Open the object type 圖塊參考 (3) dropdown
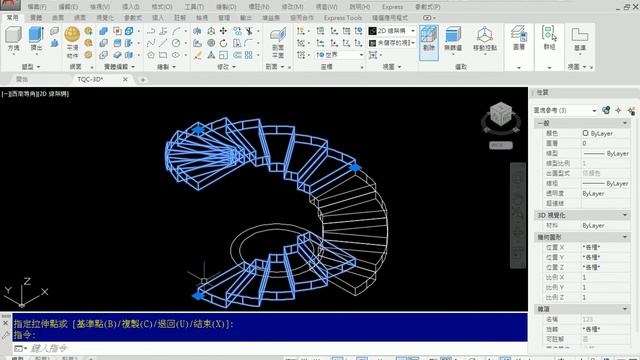 pos(565,110)
